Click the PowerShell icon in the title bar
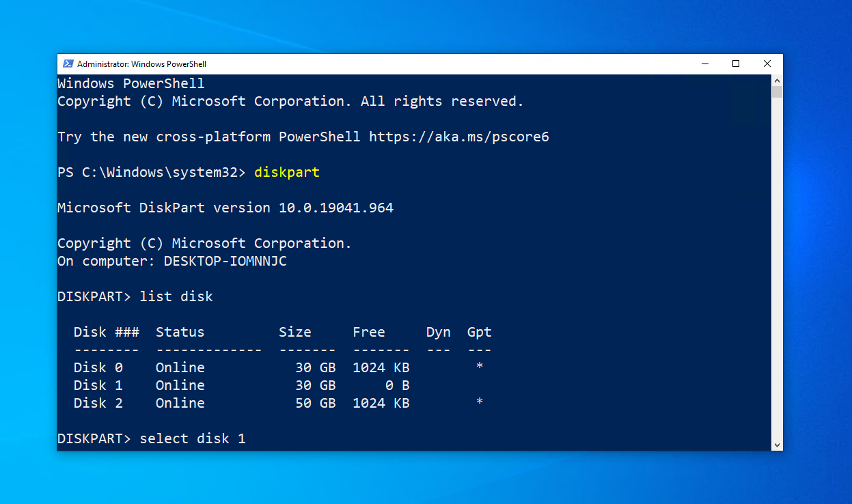This screenshot has width=852, height=504. coord(68,64)
